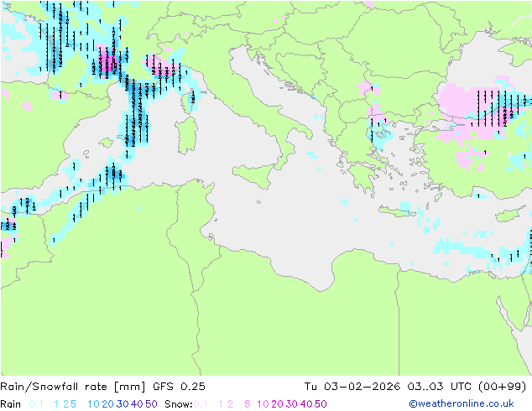The image size is (532, 411).
Task: Select Snow legend value 50
Action: point(321,404)
